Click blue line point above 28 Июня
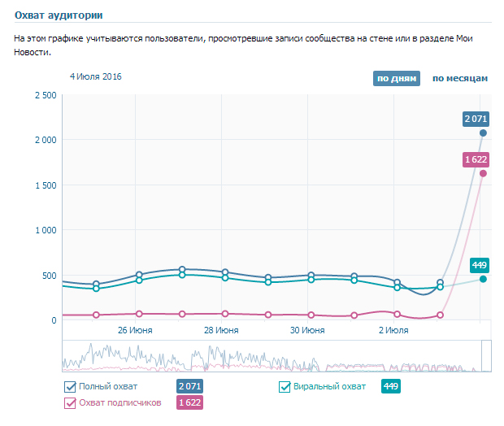 [x=225, y=272]
